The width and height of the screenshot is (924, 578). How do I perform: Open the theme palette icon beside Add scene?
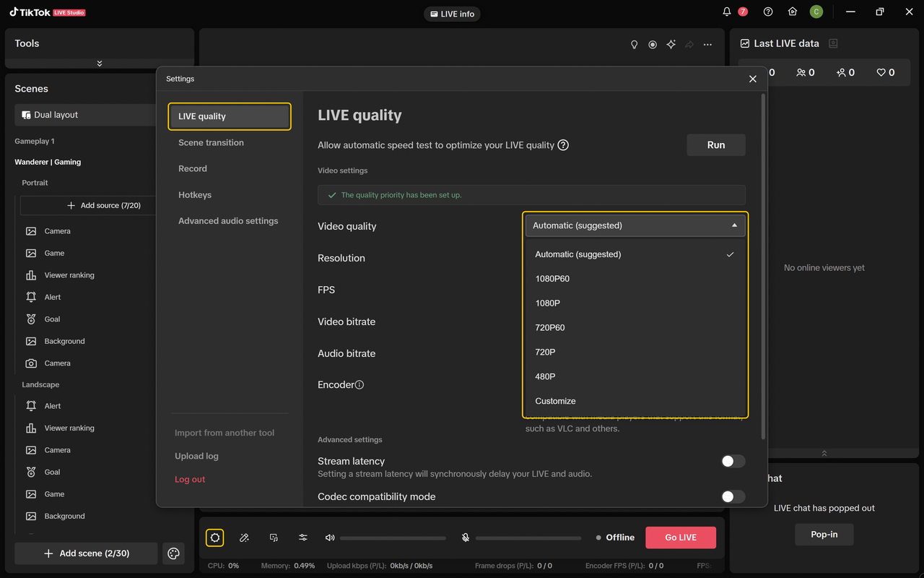[x=173, y=553]
